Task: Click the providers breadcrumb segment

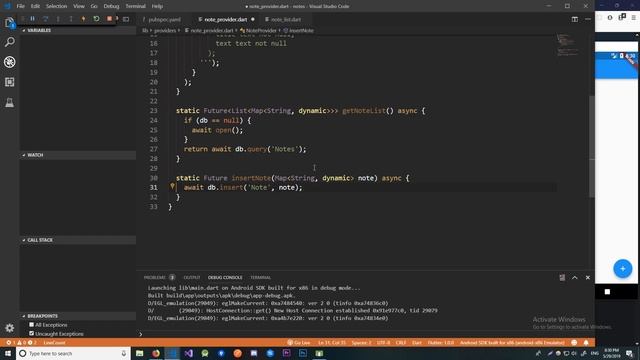Action: [164, 30]
